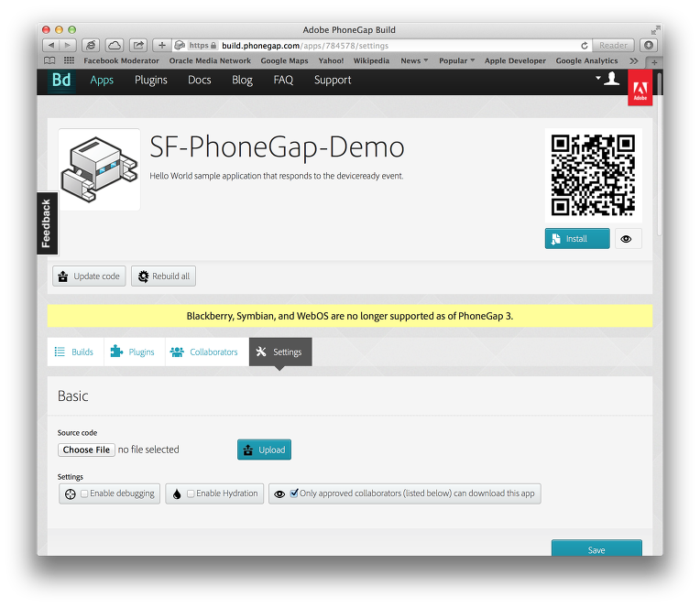Open the FAQ navigation link
Image resolution: width=700 pixels, height=607 pixels.
coord(283,80)
